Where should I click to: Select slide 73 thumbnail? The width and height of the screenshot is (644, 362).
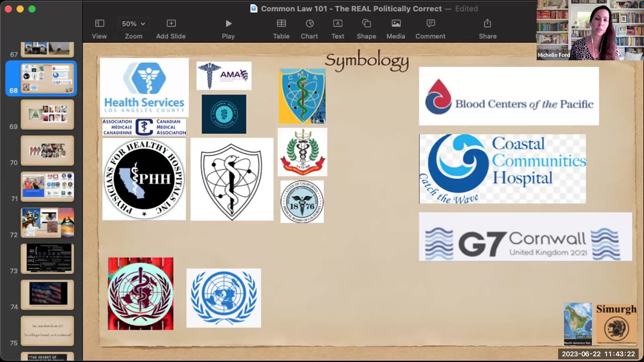tap(47, 258)
